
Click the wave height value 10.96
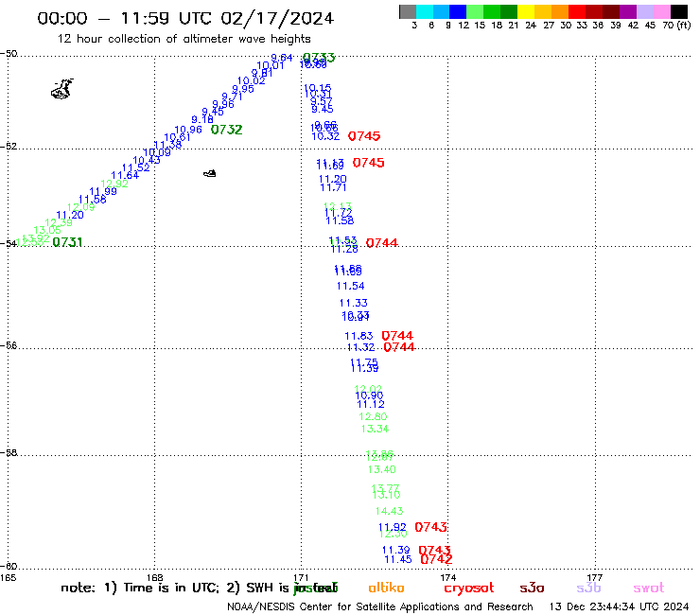click(x=188, y=130)
